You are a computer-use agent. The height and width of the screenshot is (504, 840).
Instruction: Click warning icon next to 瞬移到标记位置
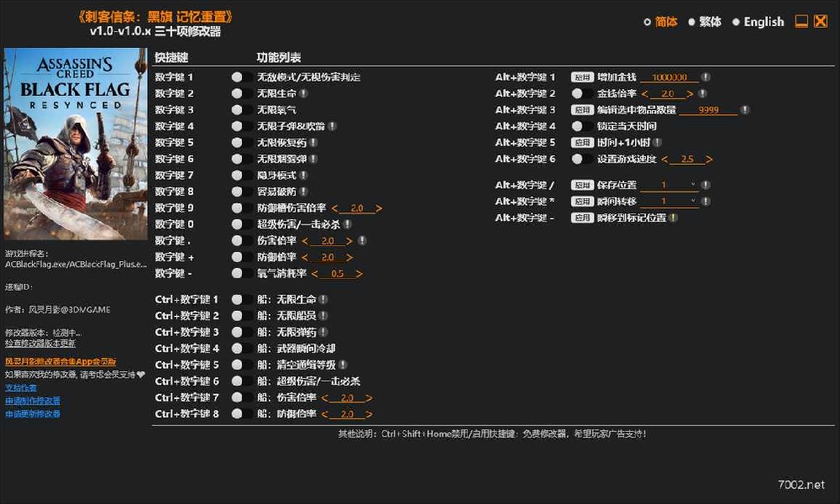point(673,218)
